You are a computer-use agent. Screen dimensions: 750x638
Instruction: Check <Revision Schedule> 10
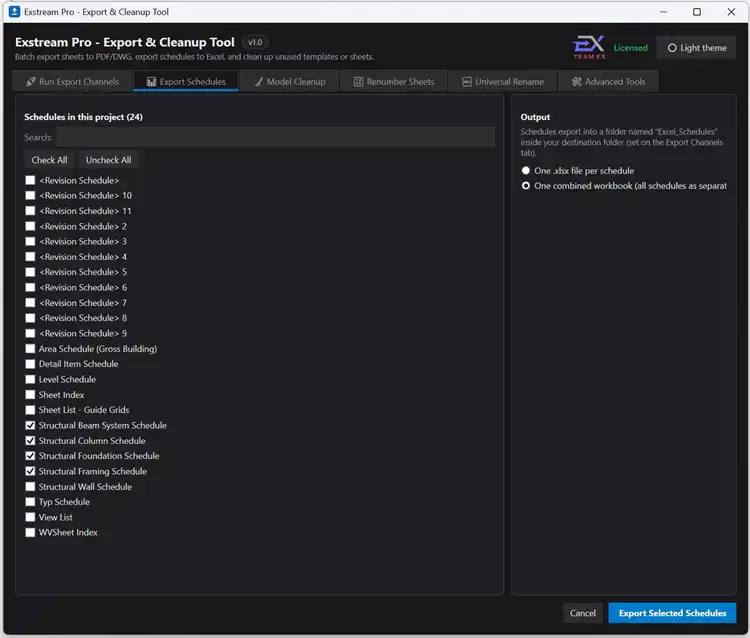point(30,196)
